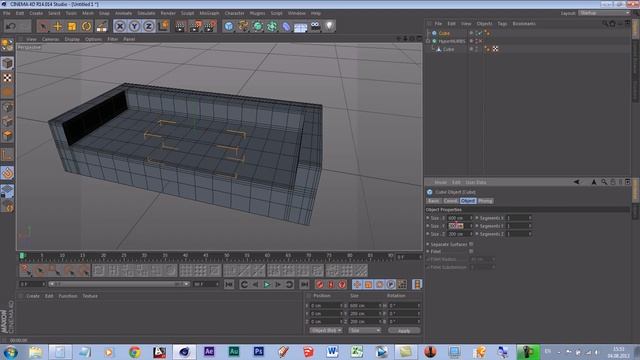Viewport: 640px width, 360px height.
Task: Click Render View clapperboard icon
Action: pyautogui.click(x=180, y=26)
